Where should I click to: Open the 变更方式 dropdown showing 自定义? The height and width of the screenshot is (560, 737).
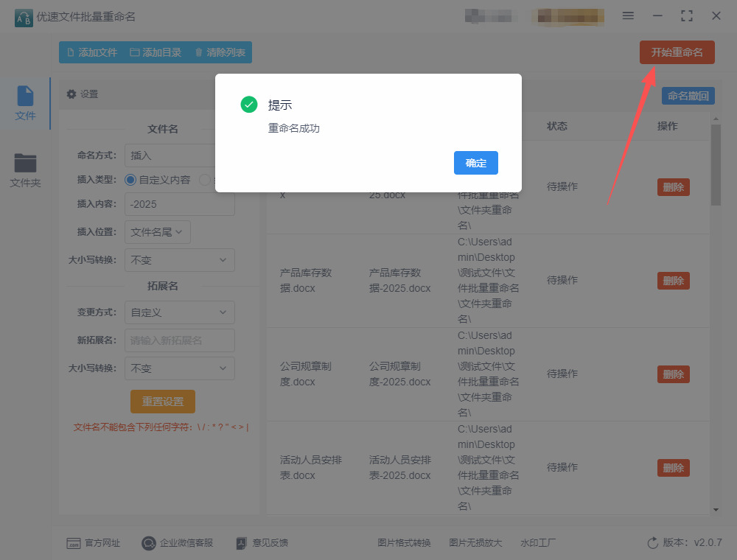click(x=180, y=312)
